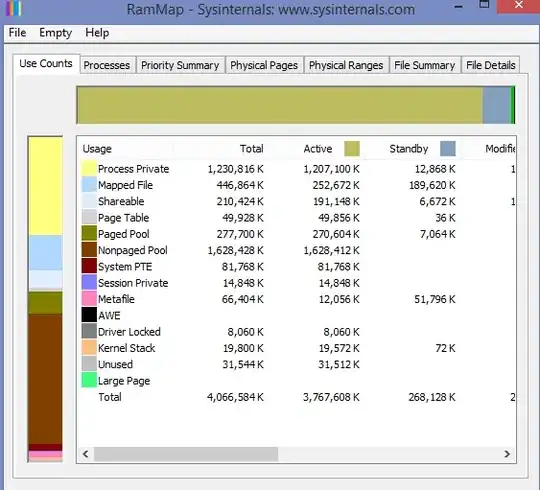This screenshot has height=490, width=540.
Task: Select the File Details tab
Action: [x=491, y=65]
